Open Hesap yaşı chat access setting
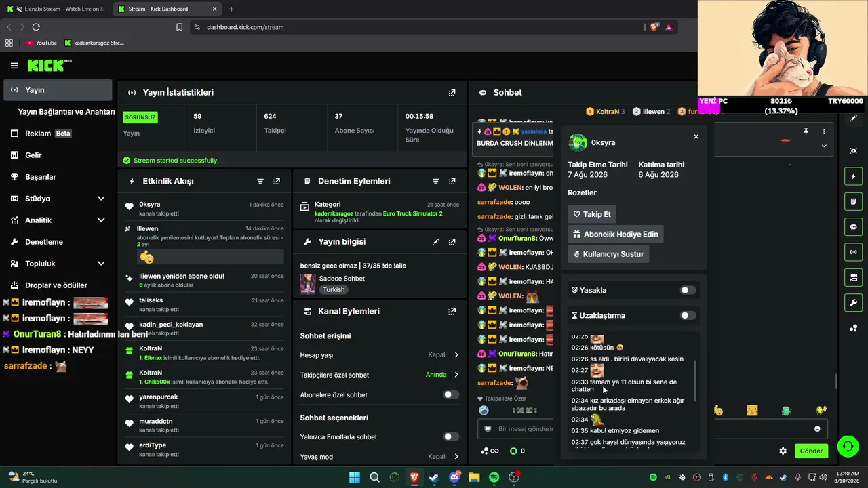 point(380,355)
